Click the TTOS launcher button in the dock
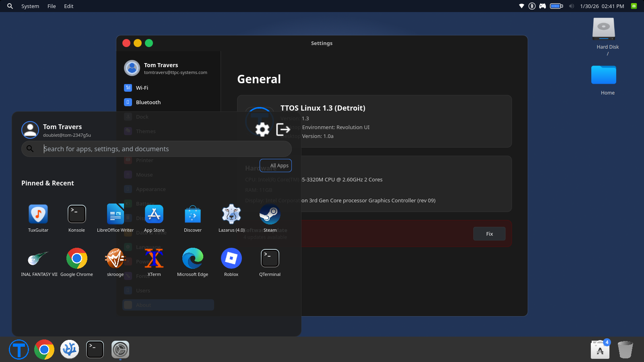This screenshot has height=362, width=644. 19,350
